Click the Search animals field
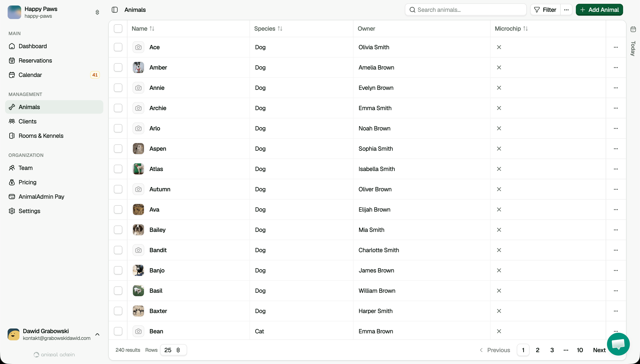Screen dimensions: 640x364 tap(466, 10)
